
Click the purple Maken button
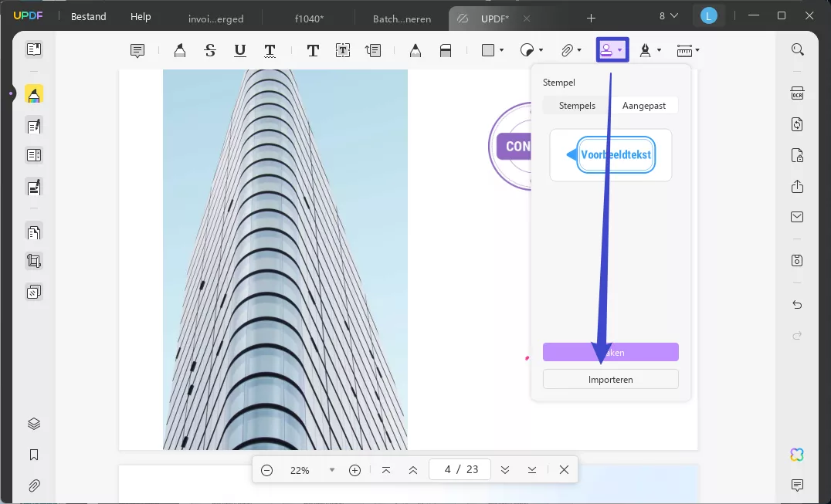(x=610, y=352)
